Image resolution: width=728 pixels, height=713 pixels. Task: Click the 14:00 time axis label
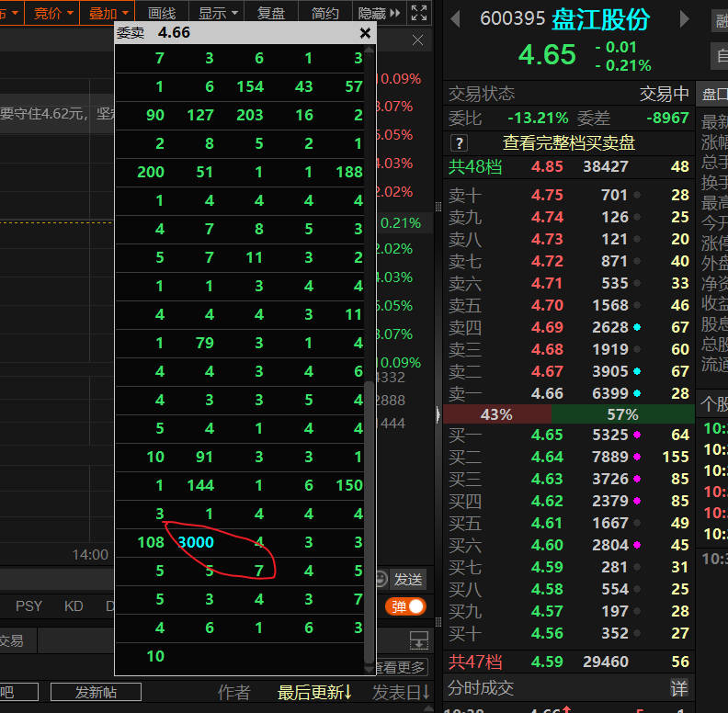coord(90,555)
